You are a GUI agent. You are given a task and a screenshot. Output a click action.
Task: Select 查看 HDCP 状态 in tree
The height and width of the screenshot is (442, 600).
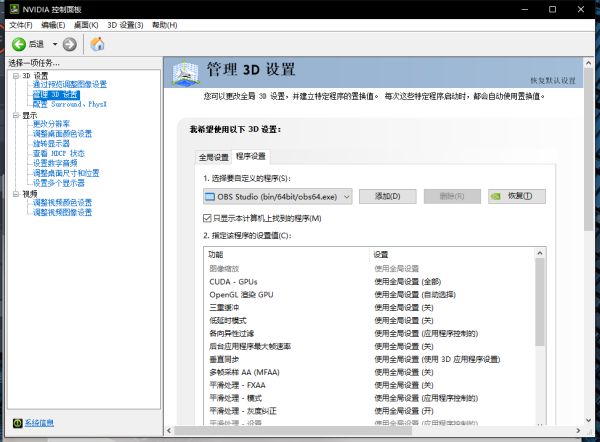click(59, 153)
